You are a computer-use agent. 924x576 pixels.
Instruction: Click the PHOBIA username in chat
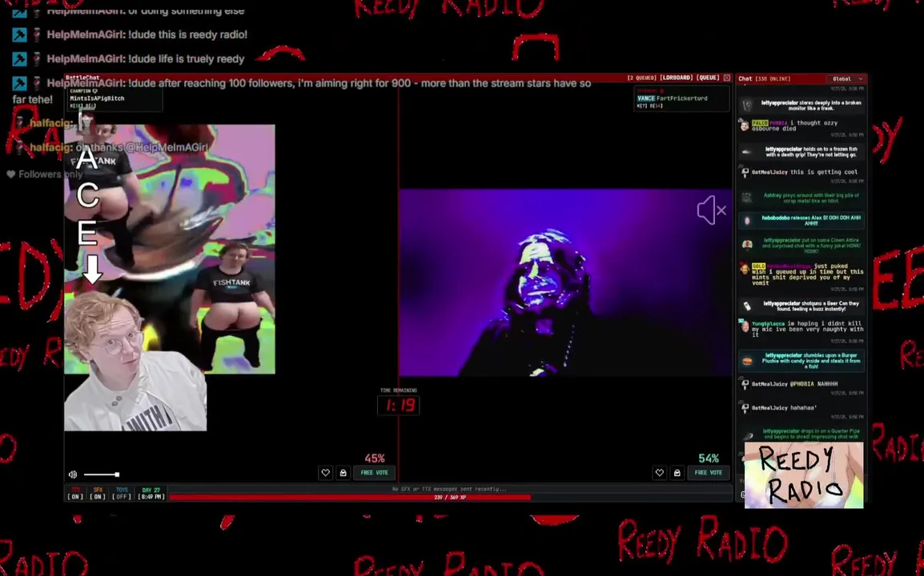(778, 123)
